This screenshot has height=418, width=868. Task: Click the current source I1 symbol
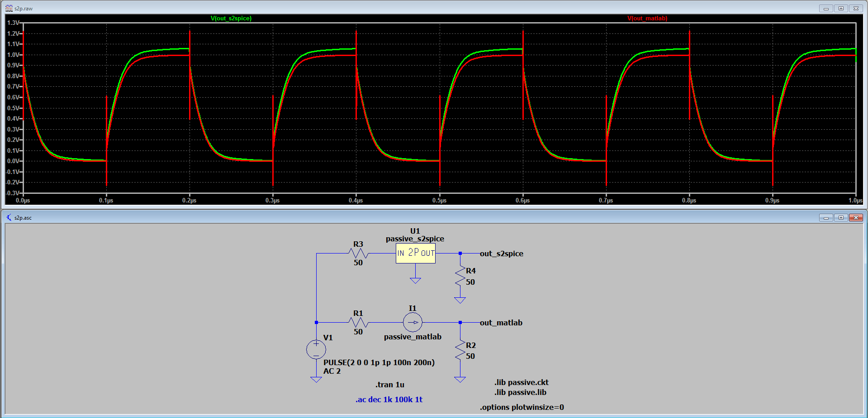click(x=412, y=322)
